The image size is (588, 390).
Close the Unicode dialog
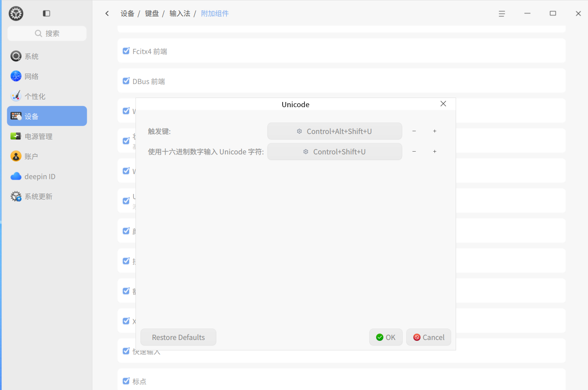[443, 104]
